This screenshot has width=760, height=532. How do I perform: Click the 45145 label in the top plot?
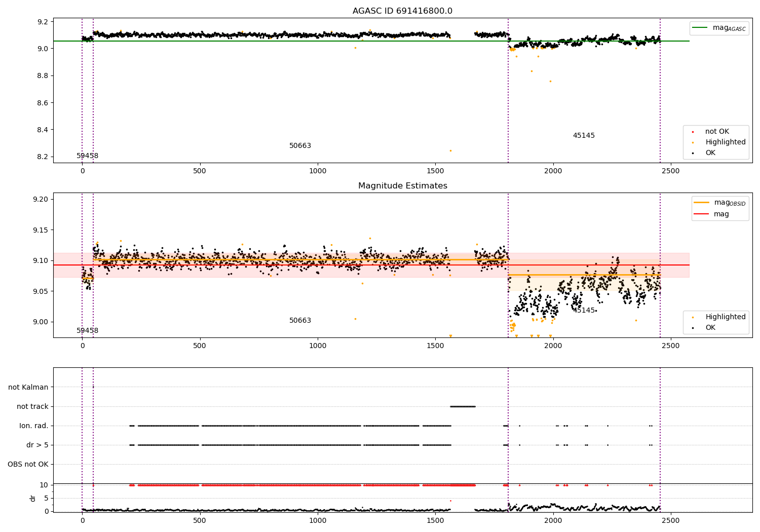584,136
